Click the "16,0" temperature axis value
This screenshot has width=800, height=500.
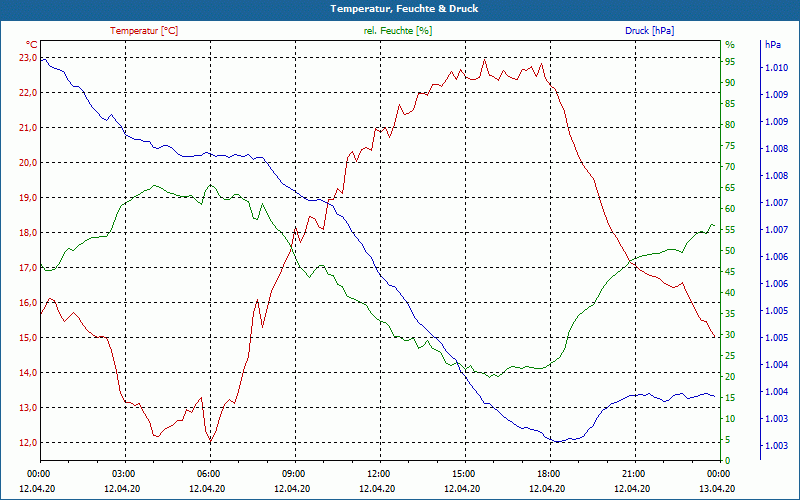click(28, 303)
